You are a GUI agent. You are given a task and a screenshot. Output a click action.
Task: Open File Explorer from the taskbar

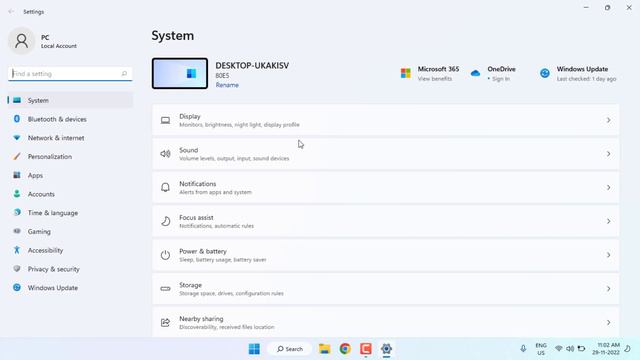coord(324,349)
